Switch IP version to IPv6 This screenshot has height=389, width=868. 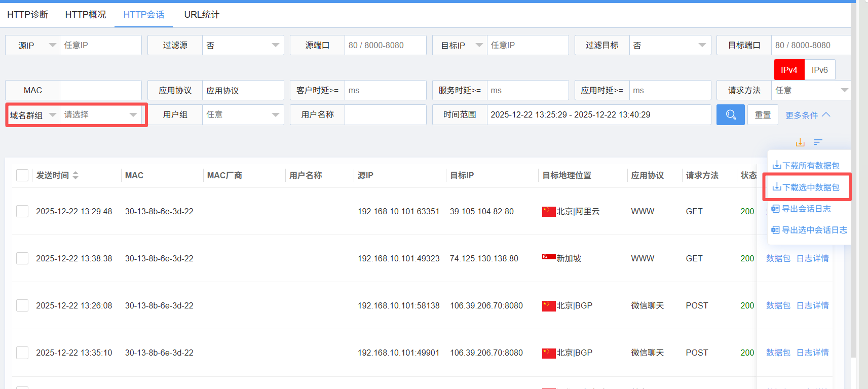819,70
